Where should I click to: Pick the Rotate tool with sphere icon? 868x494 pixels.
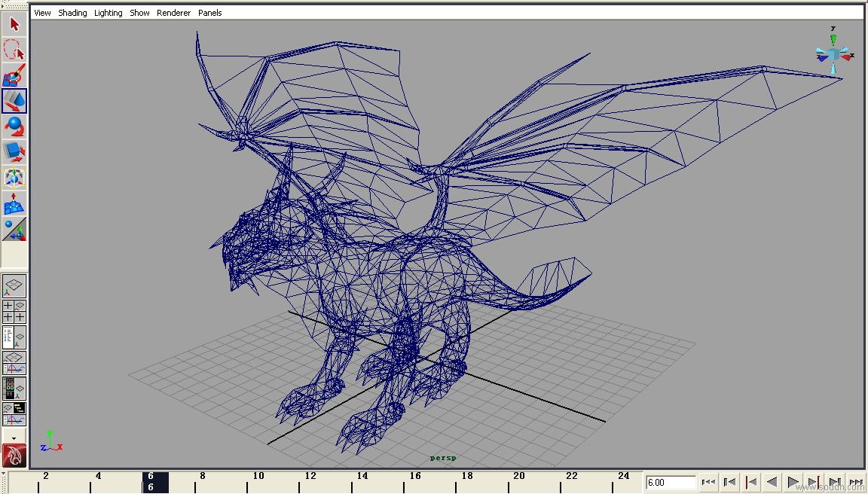(x=14, y=127)
